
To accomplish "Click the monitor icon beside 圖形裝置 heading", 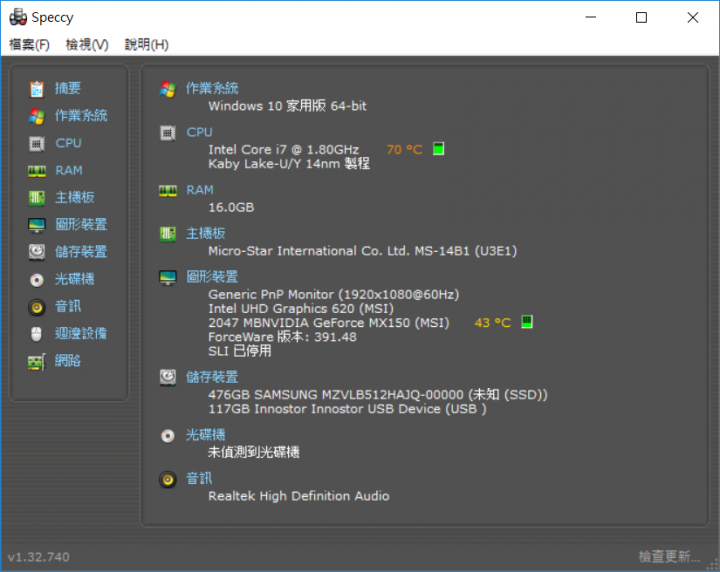I will 168,277.
